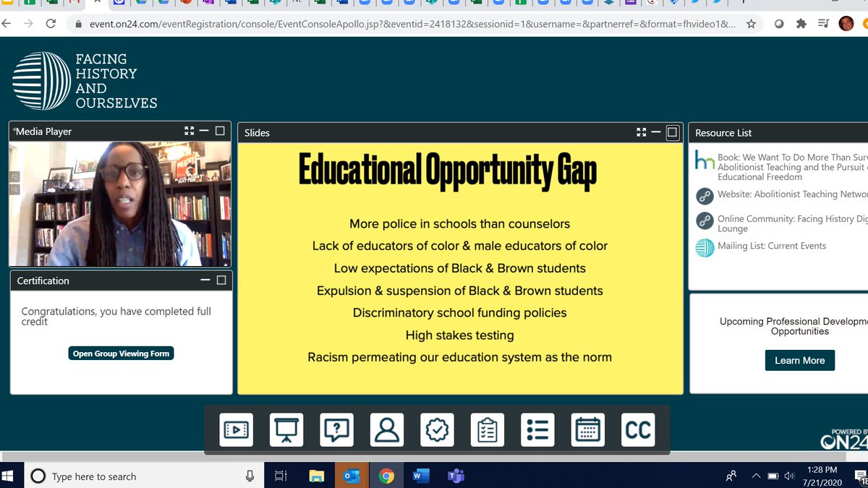
Task: Collapse the Media Player panel
Action: pyautogui.click(x=204, y=131)
